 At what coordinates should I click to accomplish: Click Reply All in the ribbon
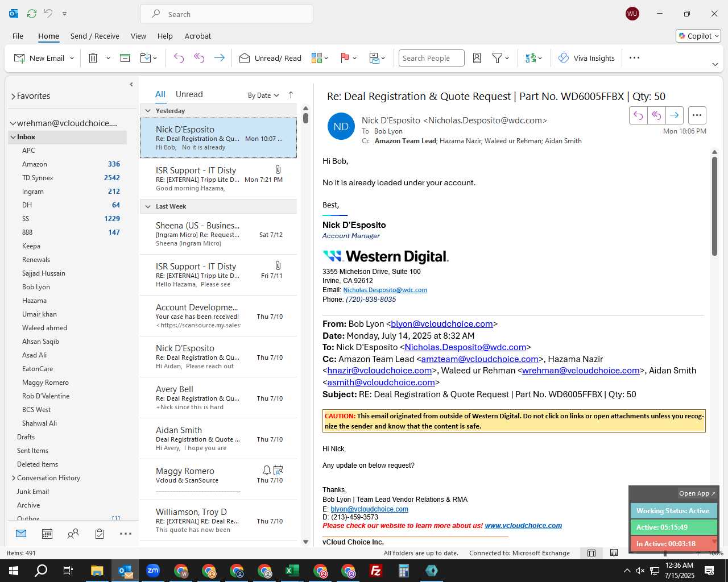click(x=199, y=58)
